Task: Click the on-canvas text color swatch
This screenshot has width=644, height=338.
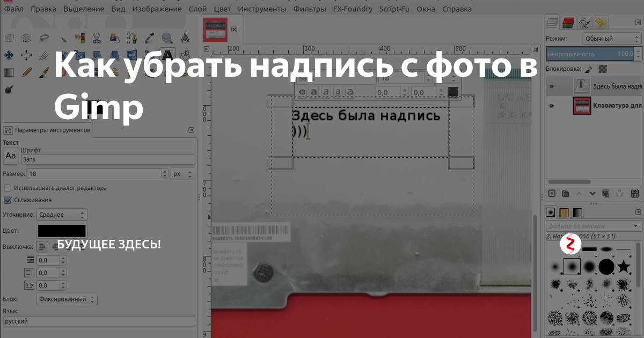Action: pyautogui.click(x=453, y=92)
